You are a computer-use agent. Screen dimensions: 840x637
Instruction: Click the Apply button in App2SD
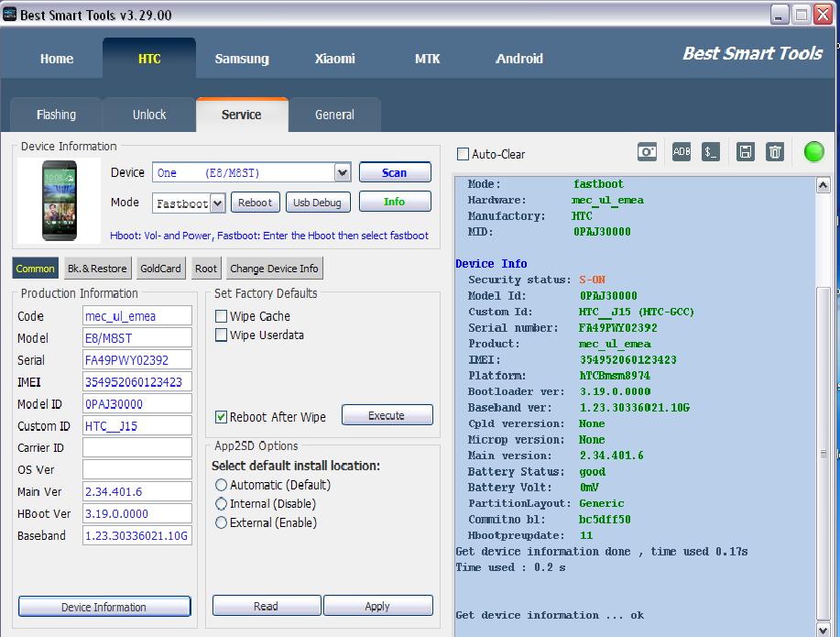click(x=377, y=606)
